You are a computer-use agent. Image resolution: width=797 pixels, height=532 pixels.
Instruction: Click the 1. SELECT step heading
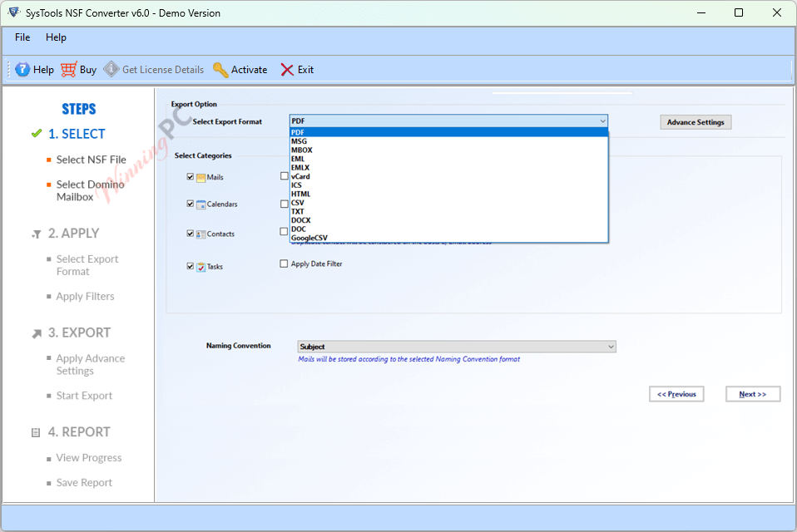[77, 134]
